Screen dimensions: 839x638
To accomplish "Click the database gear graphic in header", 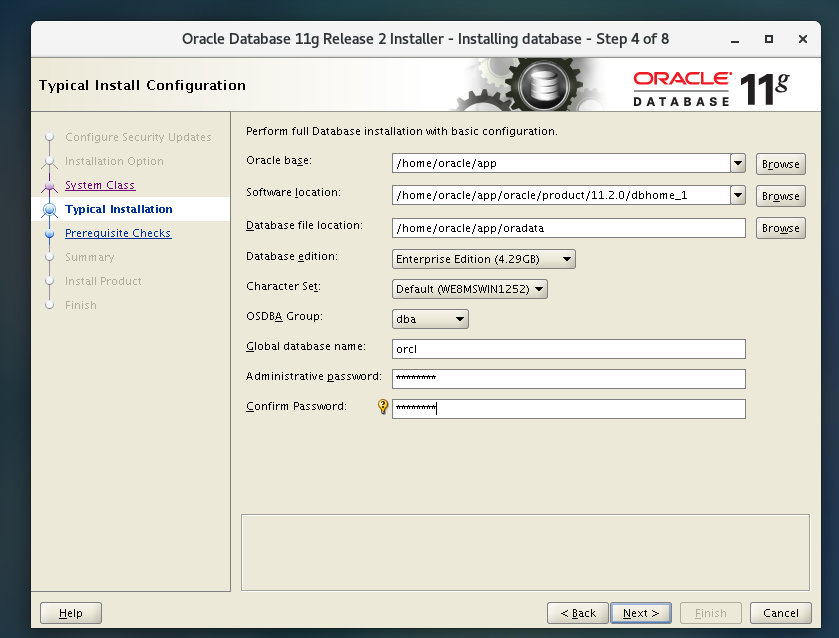I will (543, 86).
